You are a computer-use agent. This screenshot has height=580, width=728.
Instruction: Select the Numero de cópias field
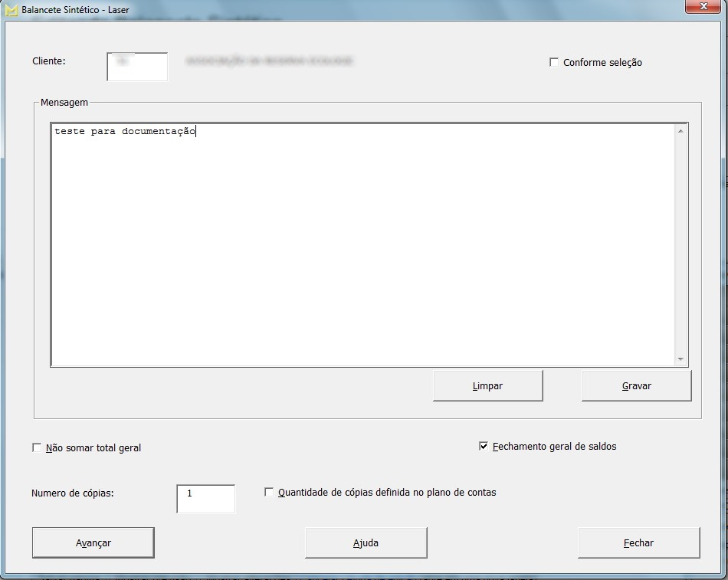click(205, 498)
